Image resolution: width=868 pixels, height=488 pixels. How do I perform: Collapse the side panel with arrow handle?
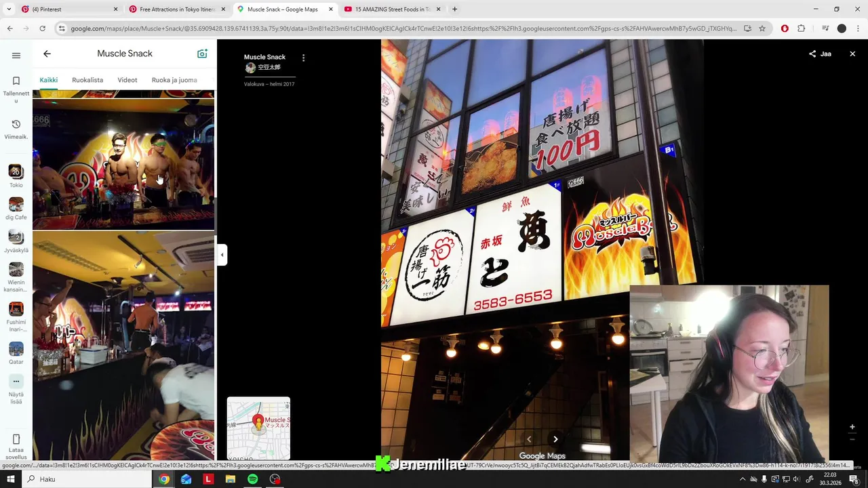(222, 255)
